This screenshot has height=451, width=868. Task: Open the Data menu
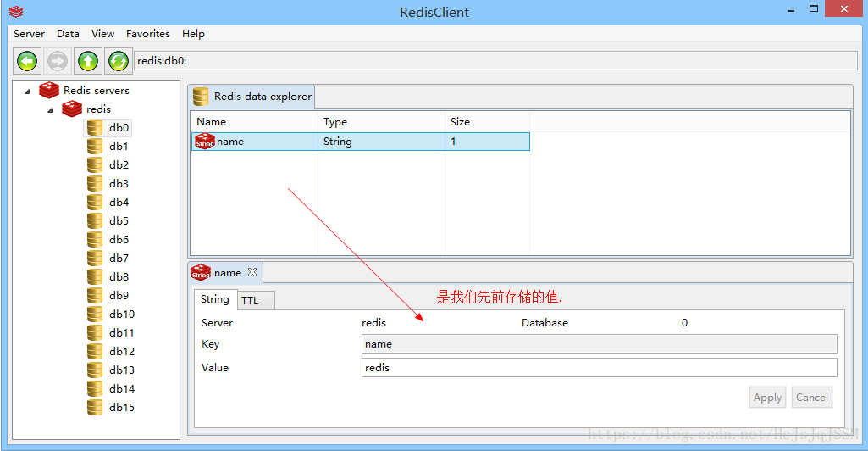[x=68, y=34]
